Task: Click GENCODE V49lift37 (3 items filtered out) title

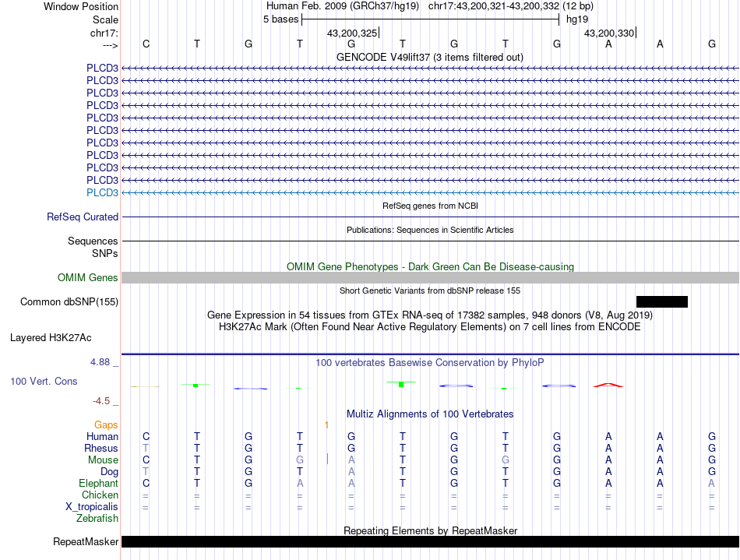Action: [x=430, y=57]
